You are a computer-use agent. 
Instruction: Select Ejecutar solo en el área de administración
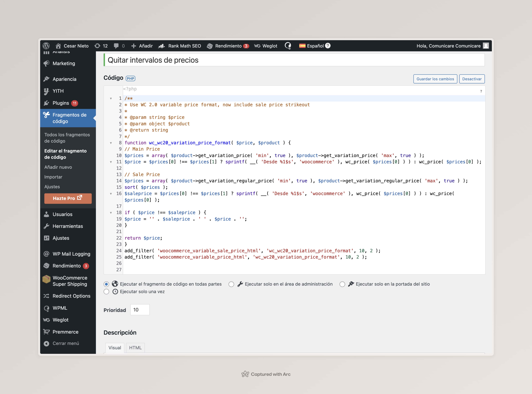[x=231, y=284]
